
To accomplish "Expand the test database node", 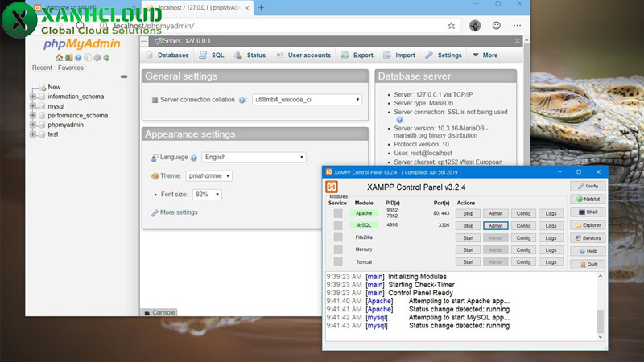I will (x=33, y=134).
